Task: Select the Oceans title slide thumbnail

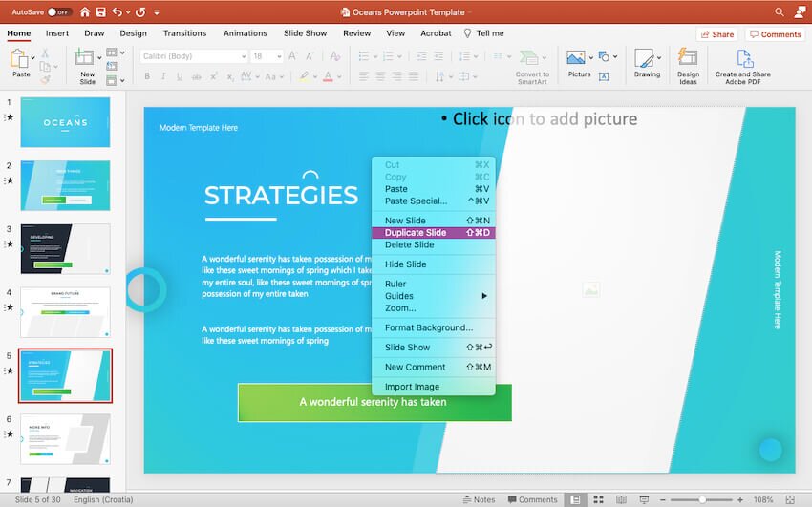Action: coord(65,122)
